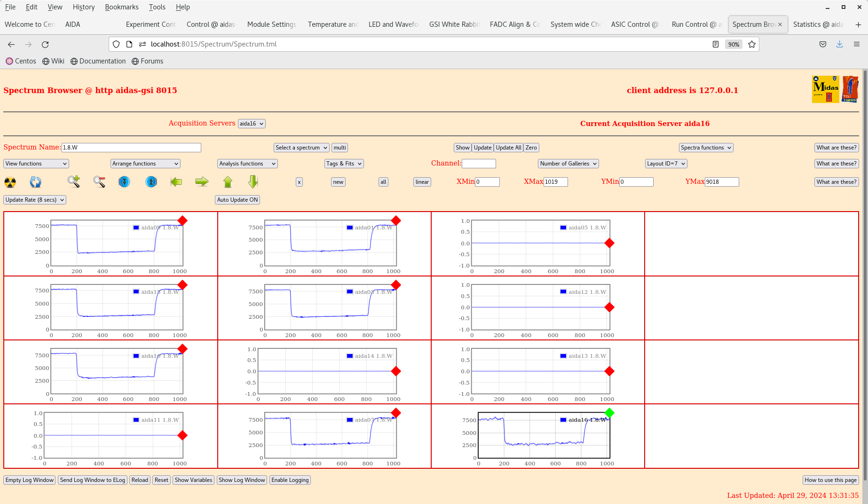
Task: Click the green diamond marker on aida16 plot
Action: (609, 413)
